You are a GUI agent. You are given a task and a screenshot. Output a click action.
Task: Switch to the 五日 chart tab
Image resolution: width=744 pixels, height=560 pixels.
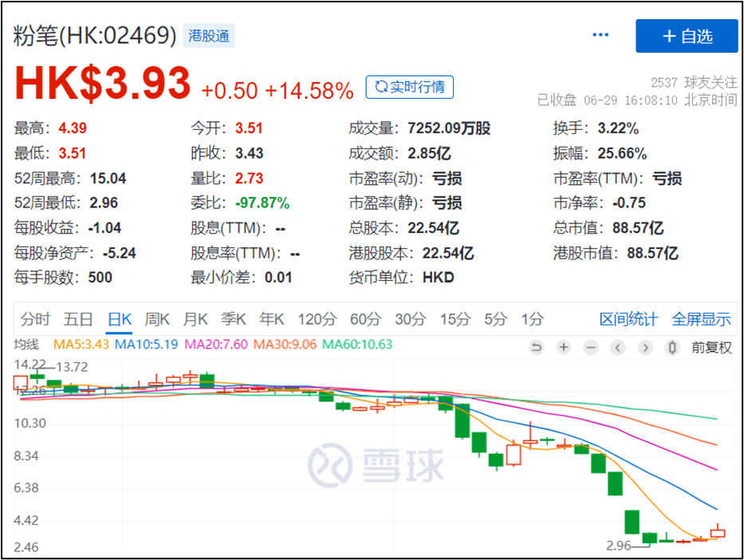(x=78, y=319)
